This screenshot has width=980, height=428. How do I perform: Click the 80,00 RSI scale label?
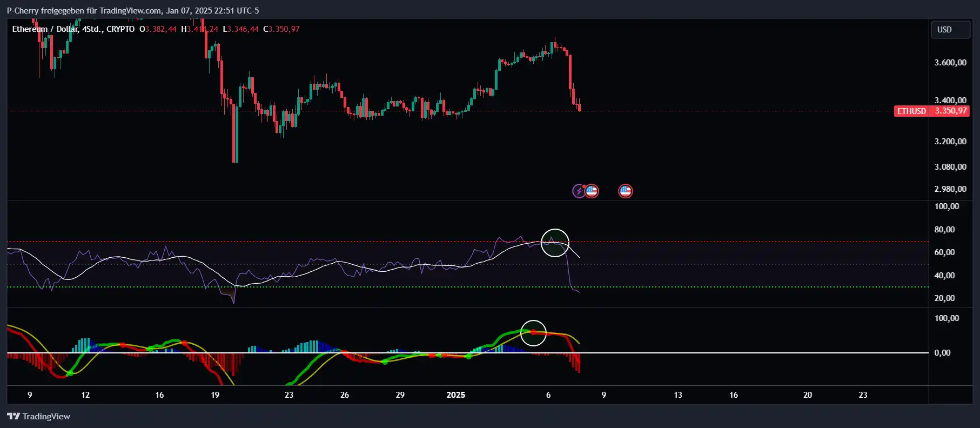point(944,230)
